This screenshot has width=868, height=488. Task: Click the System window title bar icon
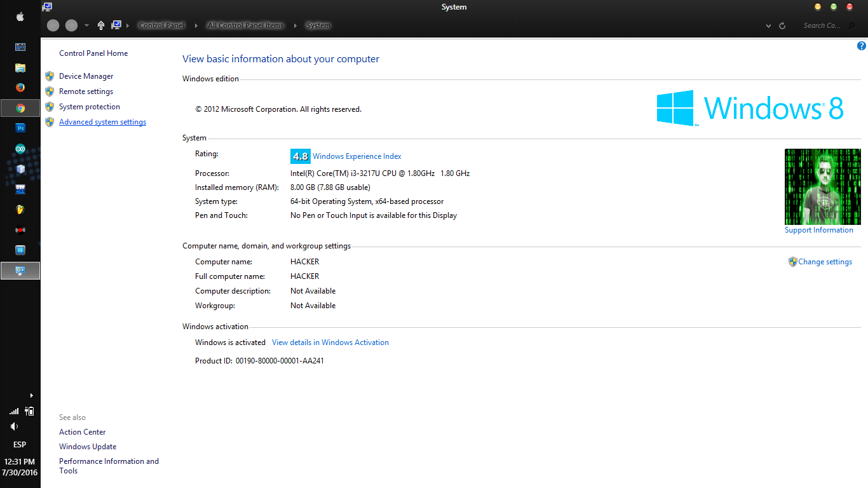[x=48, y=7]
